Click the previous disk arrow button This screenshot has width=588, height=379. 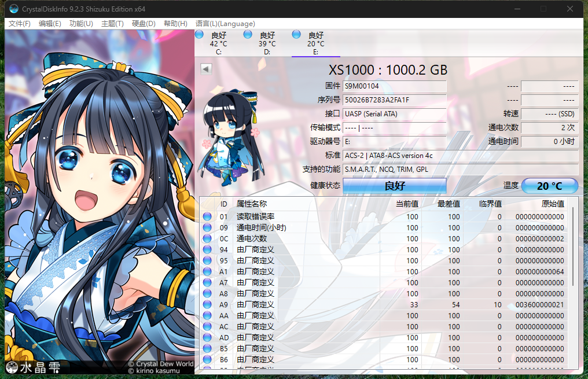tap(206, 69)
